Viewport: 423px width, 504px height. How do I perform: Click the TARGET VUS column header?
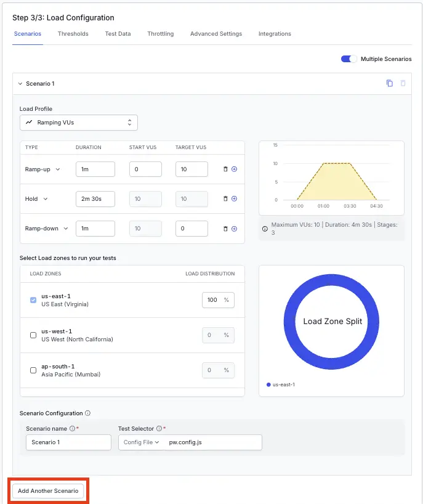tap(191, 147)
